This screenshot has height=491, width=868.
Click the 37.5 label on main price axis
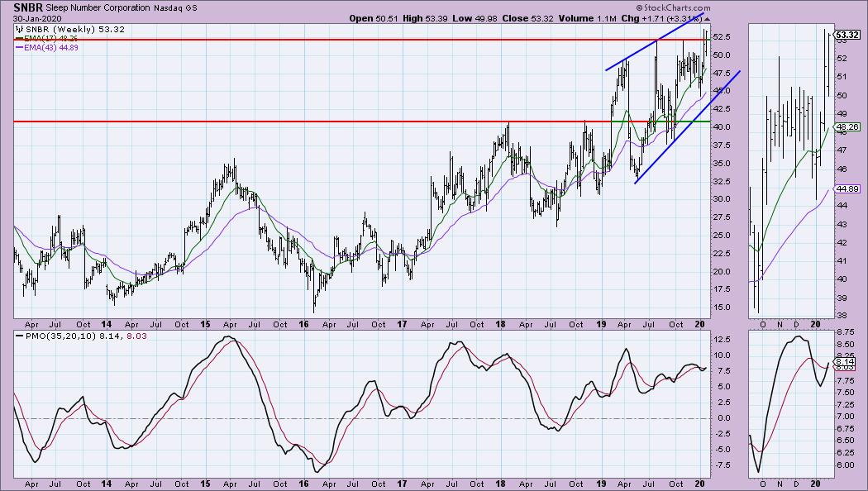(x=723, y=145)
